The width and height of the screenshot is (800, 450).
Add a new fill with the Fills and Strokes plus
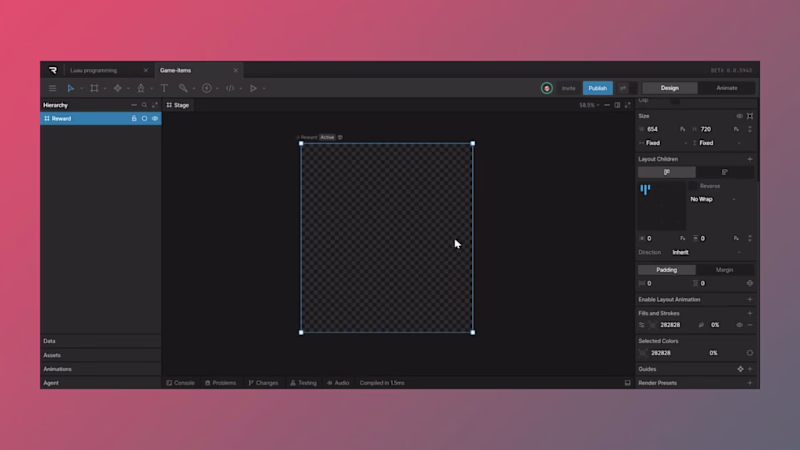(x=750, y=313)
